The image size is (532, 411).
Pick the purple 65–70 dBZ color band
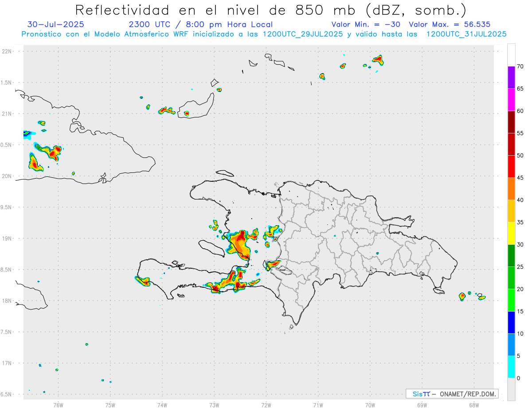[511, 78]
